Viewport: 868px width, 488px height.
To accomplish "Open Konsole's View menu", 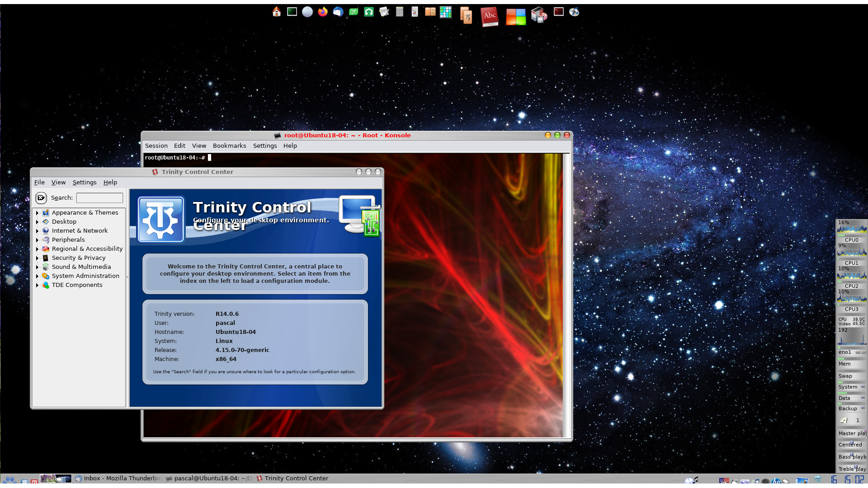I will (199, 145).
